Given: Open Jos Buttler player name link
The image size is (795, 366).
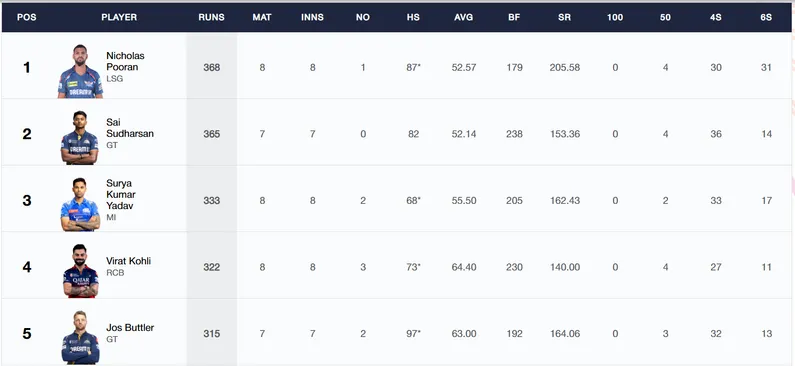Looking at the screenshot, I should 130,327.
